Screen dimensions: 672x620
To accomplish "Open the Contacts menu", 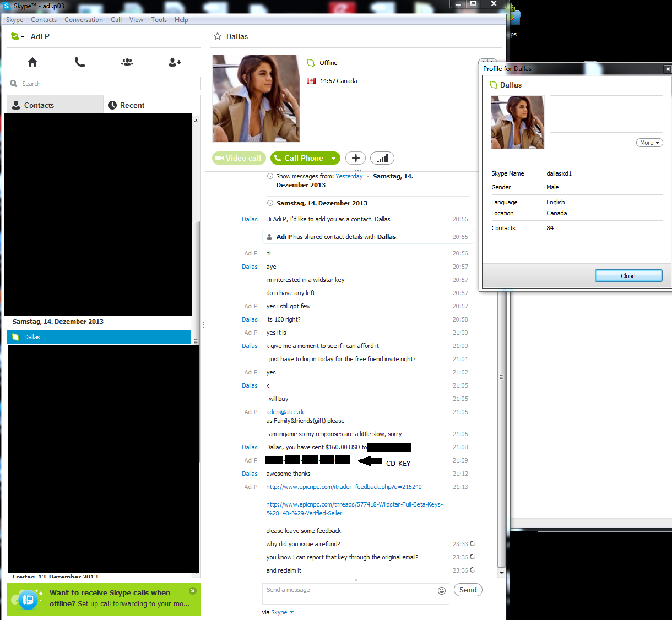I will (x=44, y=20).
